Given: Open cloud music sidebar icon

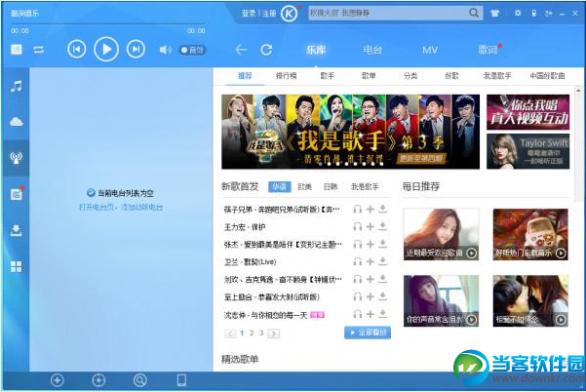Looking at the screenshot, I should coord(16,122).
